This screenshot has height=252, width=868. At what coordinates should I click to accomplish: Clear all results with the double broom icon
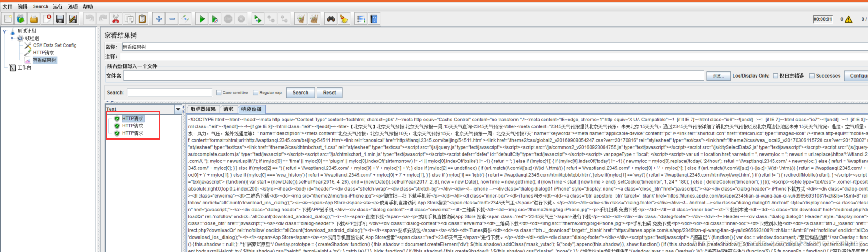314,19
